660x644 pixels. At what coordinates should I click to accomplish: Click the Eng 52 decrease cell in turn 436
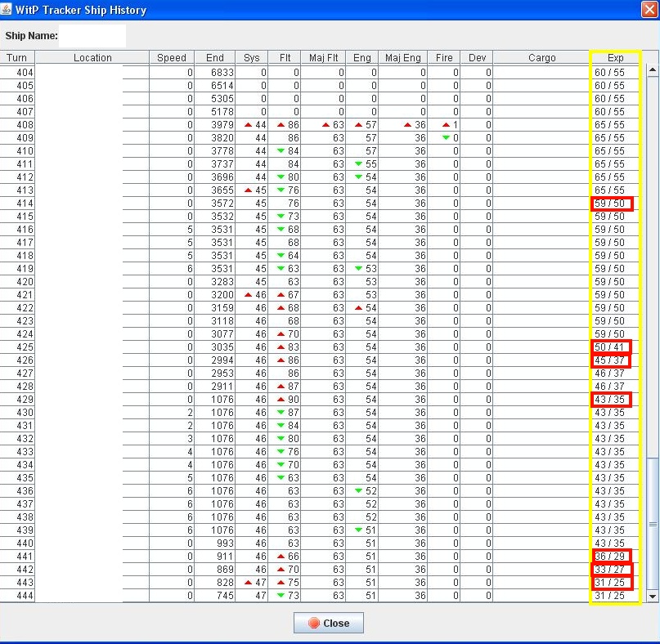click(x=362, y=490)
